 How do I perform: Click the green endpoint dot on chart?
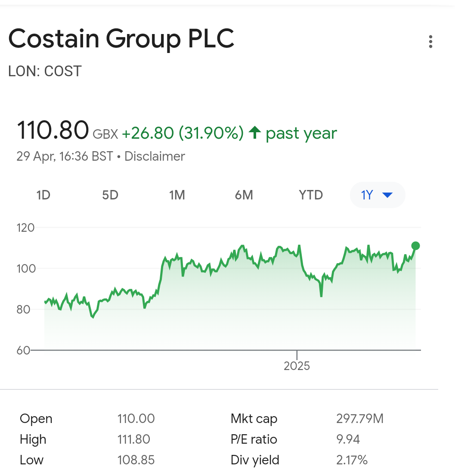point(415,246)
